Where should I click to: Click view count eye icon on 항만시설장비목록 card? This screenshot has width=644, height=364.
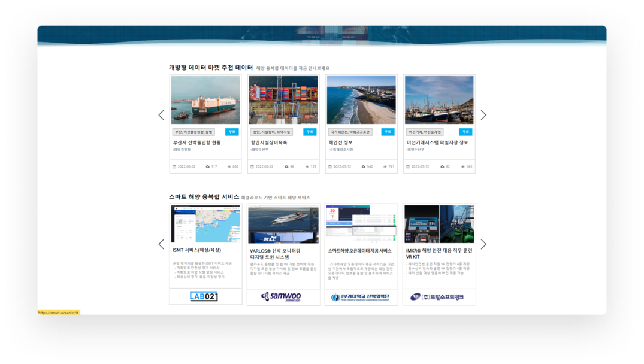tap(307, 166)
